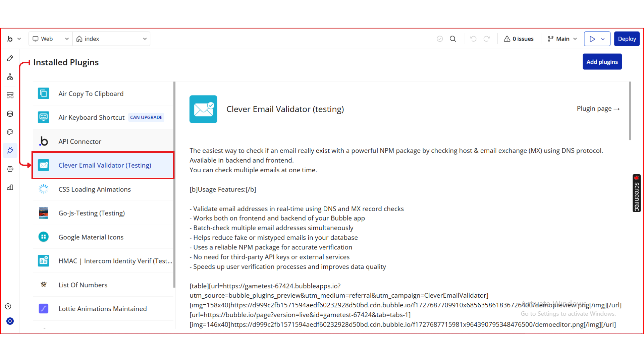The height and width of the screenshot is (362, 644).
Task: Click the Deploy button
Action: 627,39
